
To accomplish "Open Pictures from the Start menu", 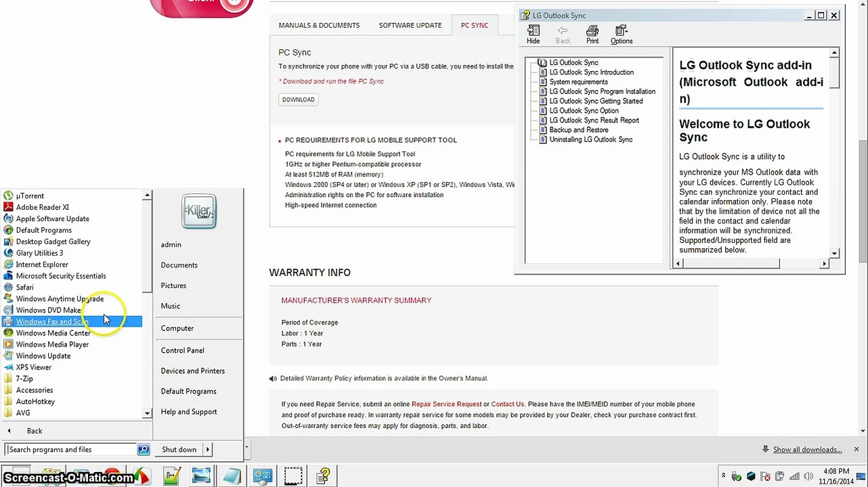I will coord(173,285).
